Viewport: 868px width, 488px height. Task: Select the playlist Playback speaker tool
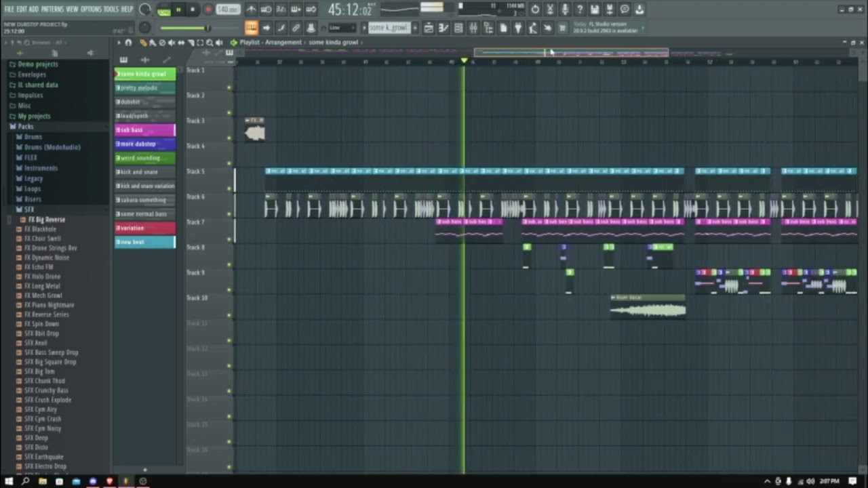click(x=219, y=42)
